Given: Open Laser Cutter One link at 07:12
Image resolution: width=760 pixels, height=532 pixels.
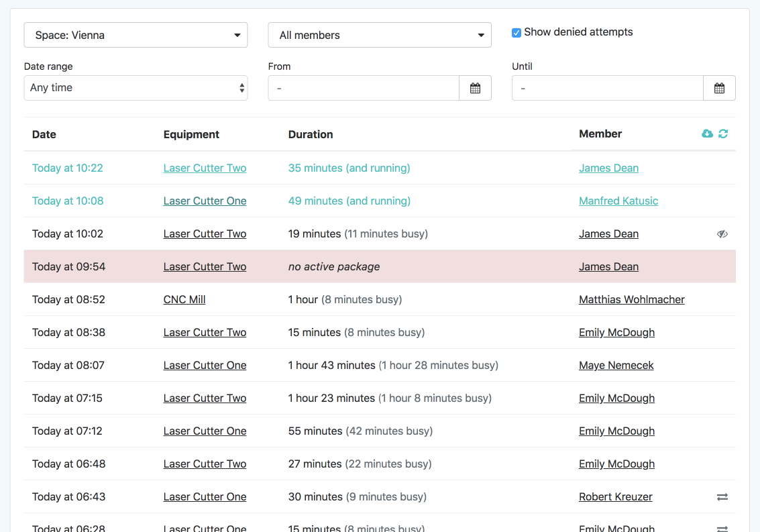Looking at the screenshot, I should 205,431.
